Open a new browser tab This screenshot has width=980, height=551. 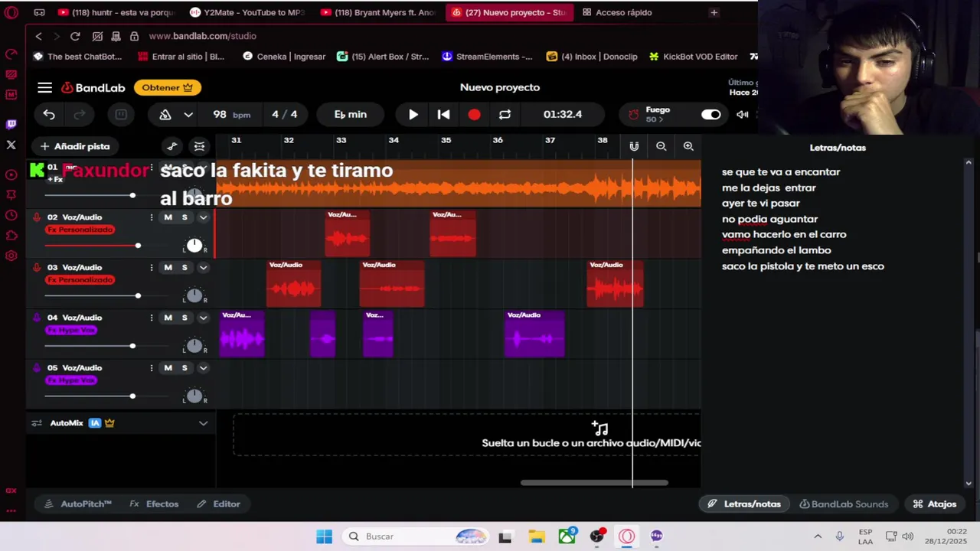[714, 12]
